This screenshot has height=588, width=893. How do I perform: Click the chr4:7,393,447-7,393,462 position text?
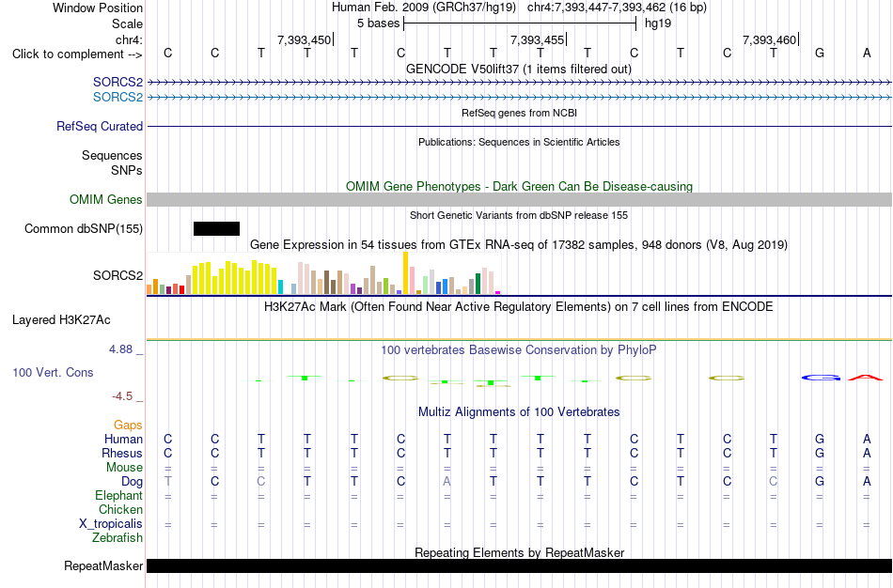[x=618, y=8]
